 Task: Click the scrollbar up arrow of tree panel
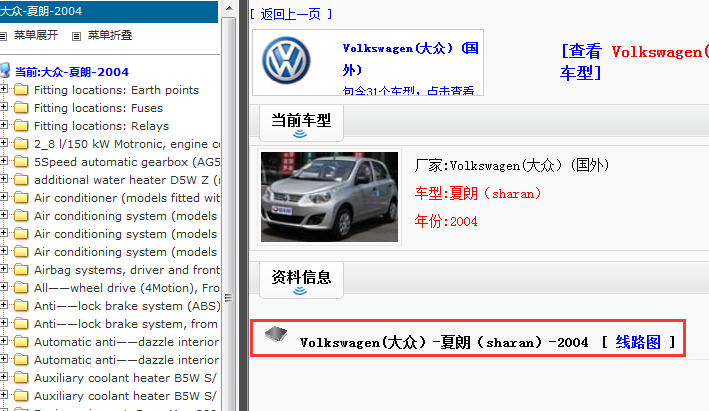(x=229, y=8)
